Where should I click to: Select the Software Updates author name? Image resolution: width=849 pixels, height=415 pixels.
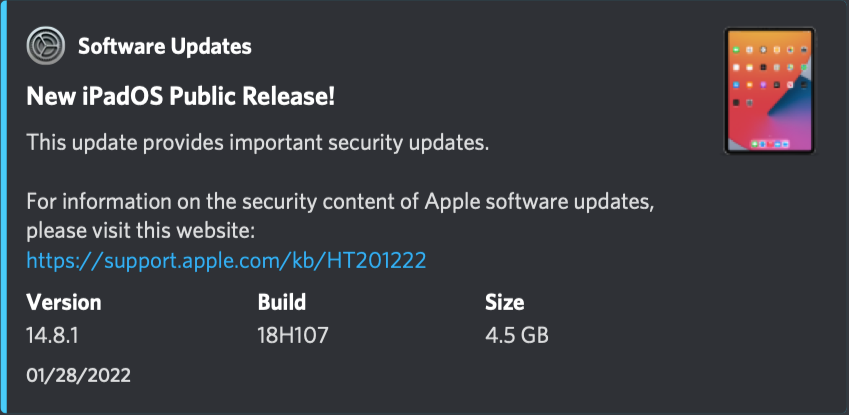(x=165, y=47)
